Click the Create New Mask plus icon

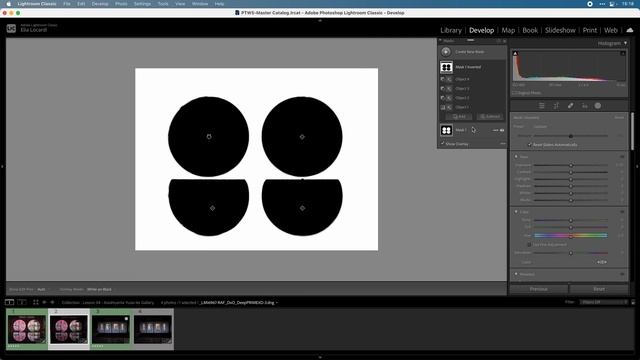446,52
